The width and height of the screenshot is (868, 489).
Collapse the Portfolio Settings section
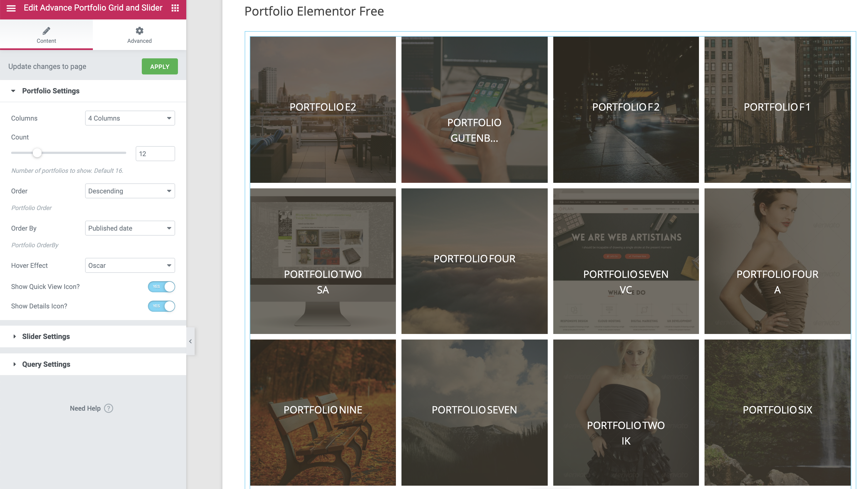coord(93,91)
